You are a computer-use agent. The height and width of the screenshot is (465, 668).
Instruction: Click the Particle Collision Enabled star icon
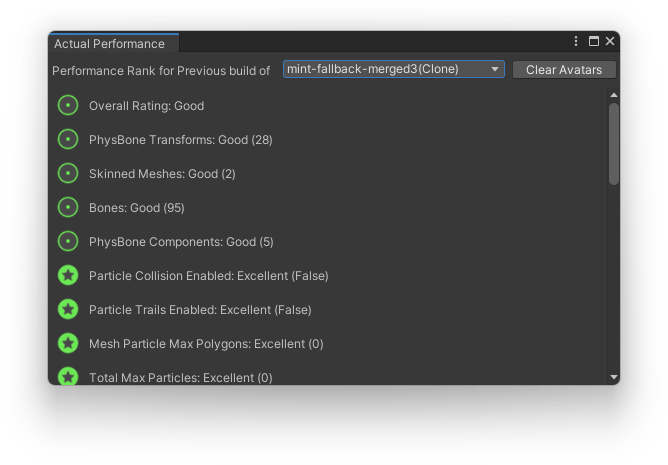(68, 275)
